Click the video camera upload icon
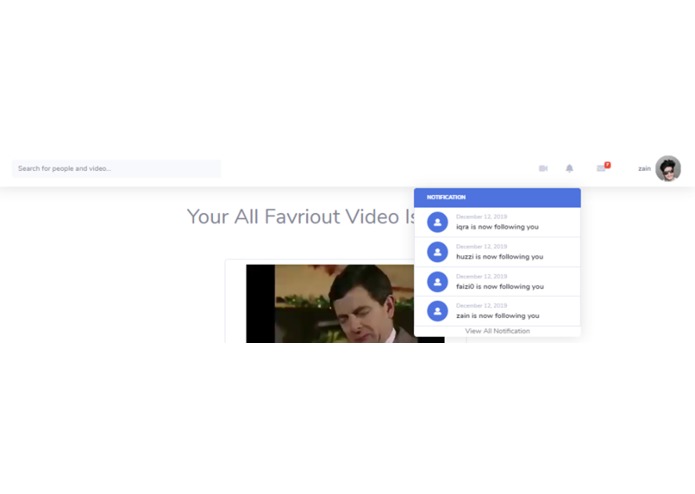 [x=543, y=168]
